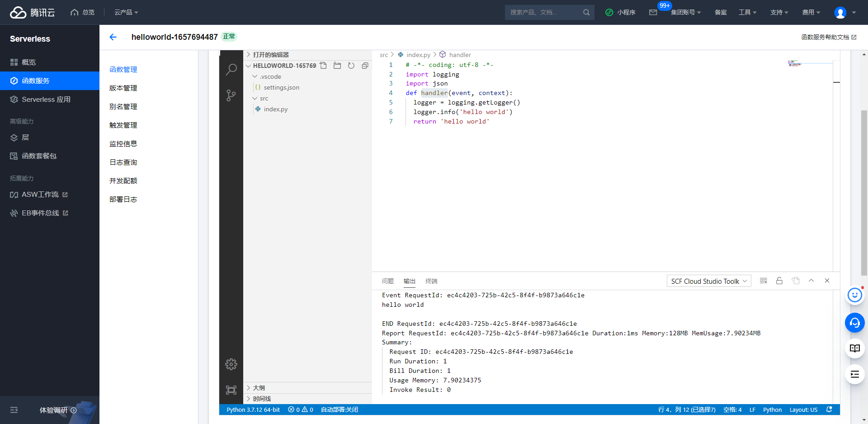Open the 支持 support dropdown
The image size is (868, 424).
point(779,12)
